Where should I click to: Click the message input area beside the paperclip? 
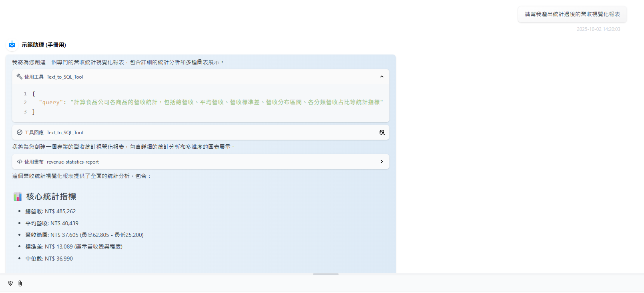pos(320,283)
